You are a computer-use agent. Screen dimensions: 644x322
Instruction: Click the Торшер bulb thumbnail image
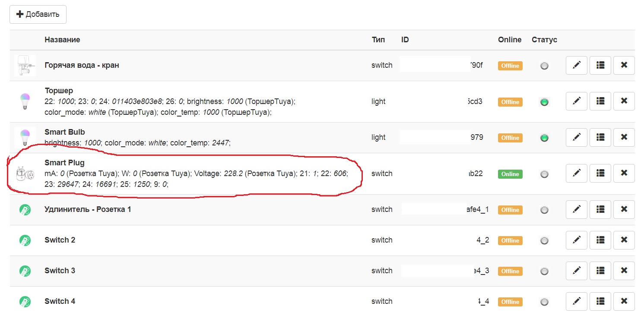click(25, 102)
